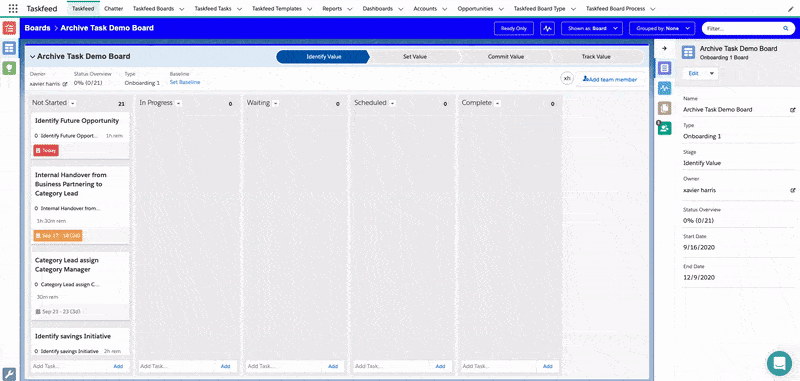Click the green lightbulb sidebar icon
800x381 pixels.
pyautogui.click(x=9, y=68)
